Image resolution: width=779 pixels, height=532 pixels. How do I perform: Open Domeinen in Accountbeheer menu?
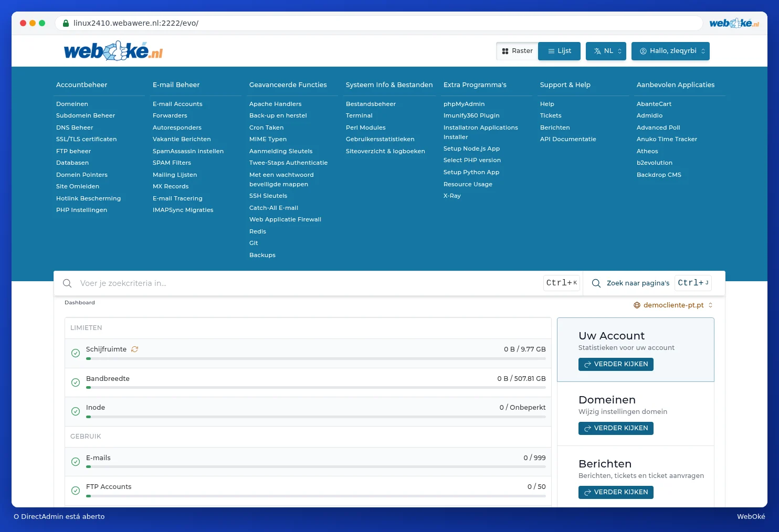tap(72, 104)
